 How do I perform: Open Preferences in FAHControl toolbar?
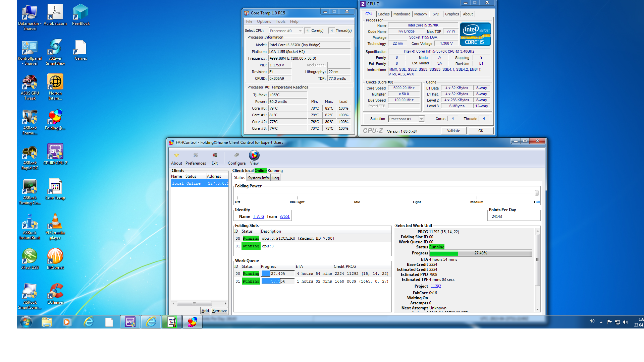(196, 159)
